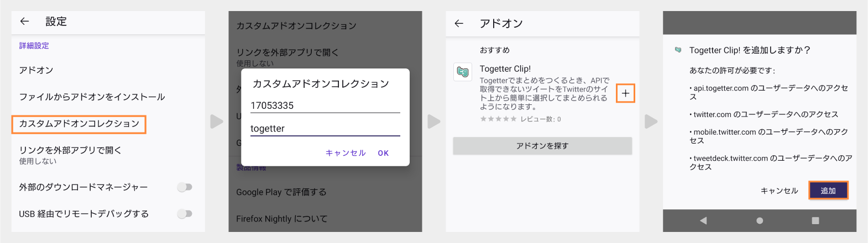Image resolution: width=868 pixels, height=243 pixels.
Task: Go back from the アドオン screen
Action: [x=459, y=23]
